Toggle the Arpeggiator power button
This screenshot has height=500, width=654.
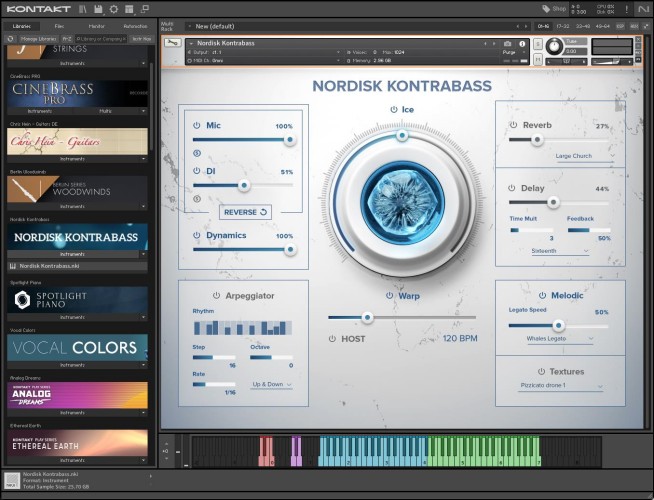click(215, 296)
